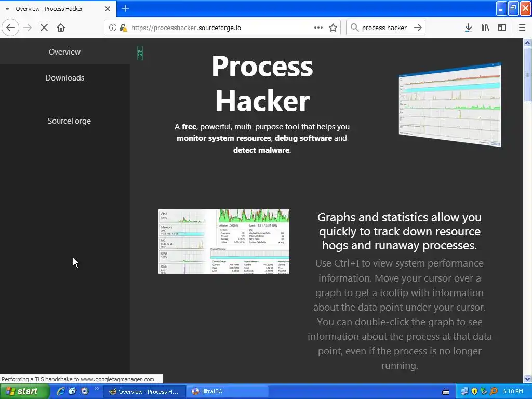Stop loading the page
Image resolution: width=532 pixels, height=399 pixels.
coord(44,28)
